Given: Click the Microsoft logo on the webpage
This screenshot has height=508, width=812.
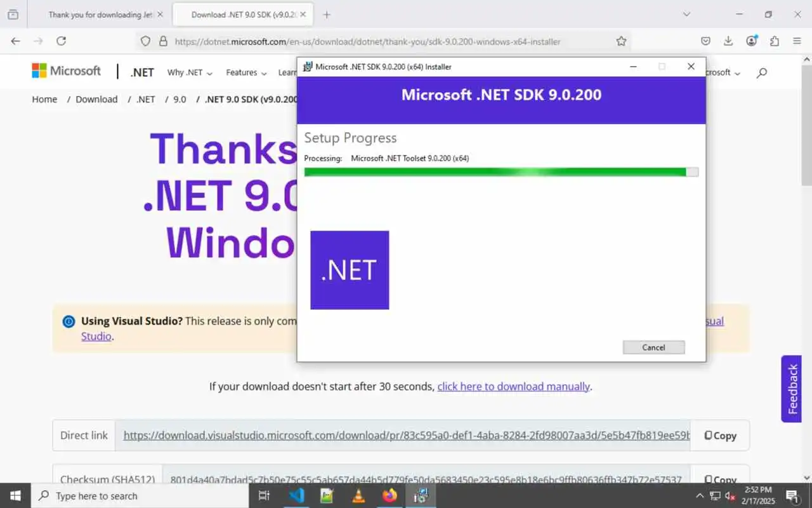Looking at the screenshot, I should pyautogui.click(x=66, y=71).
